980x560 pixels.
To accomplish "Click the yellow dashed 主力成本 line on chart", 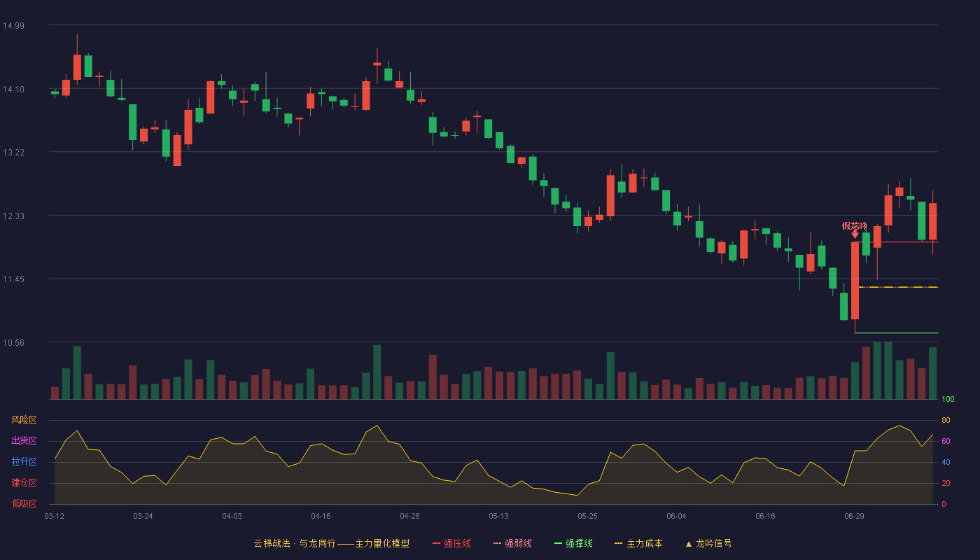I will [x=898, y=287].
